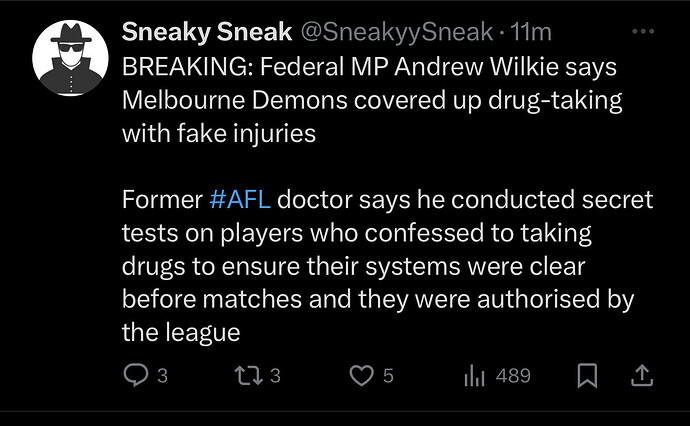Share the tweet using the upload arrow icon
Image resolution: width=690 pixels, height=426 pixels.
[x=642, y=375]
